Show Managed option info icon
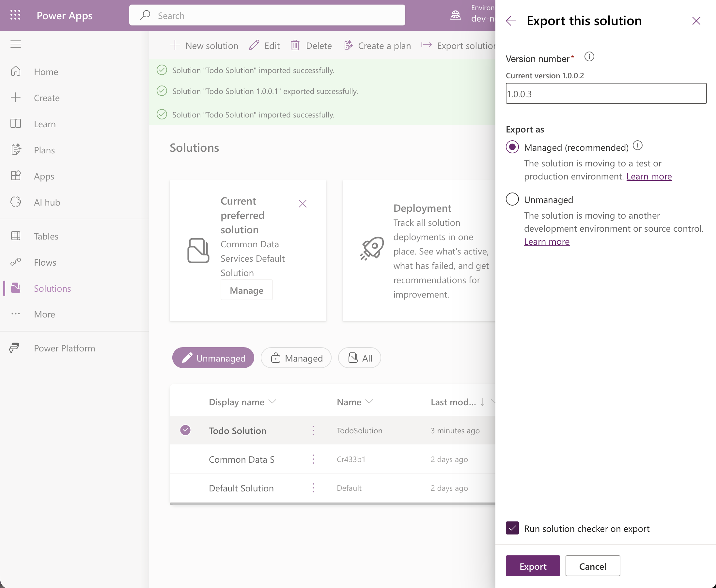This screenshot has width=716, height=588. pyautogui.click(x=637, y=146)
